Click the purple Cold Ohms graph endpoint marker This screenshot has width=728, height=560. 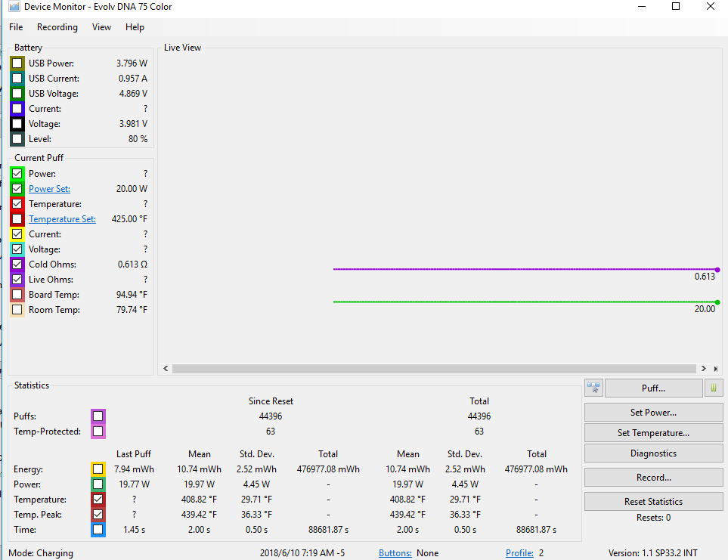pos(717,269)
